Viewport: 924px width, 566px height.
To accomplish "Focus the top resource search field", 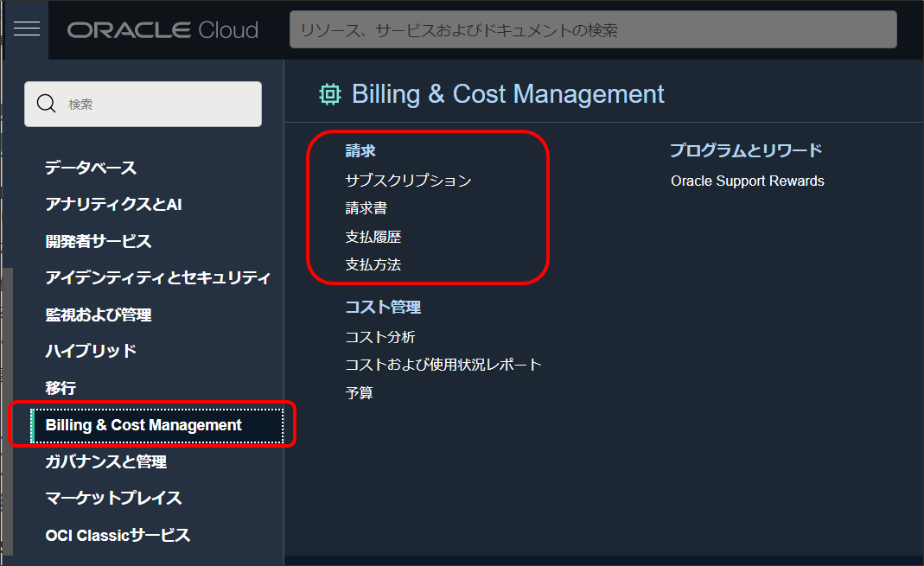I will coord(593,29).
